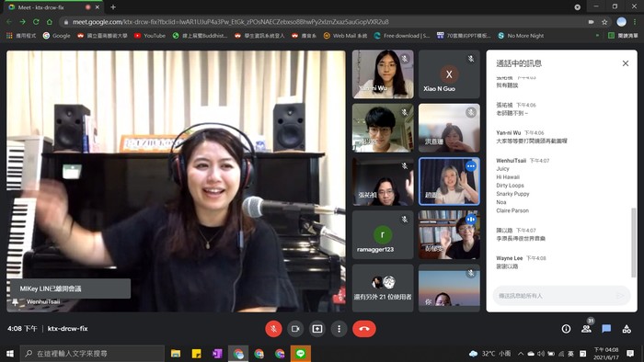Click muted mic icon on Yan-ni Wu tile
This screenshot has width=644, height=362.
tap(405, 59)
